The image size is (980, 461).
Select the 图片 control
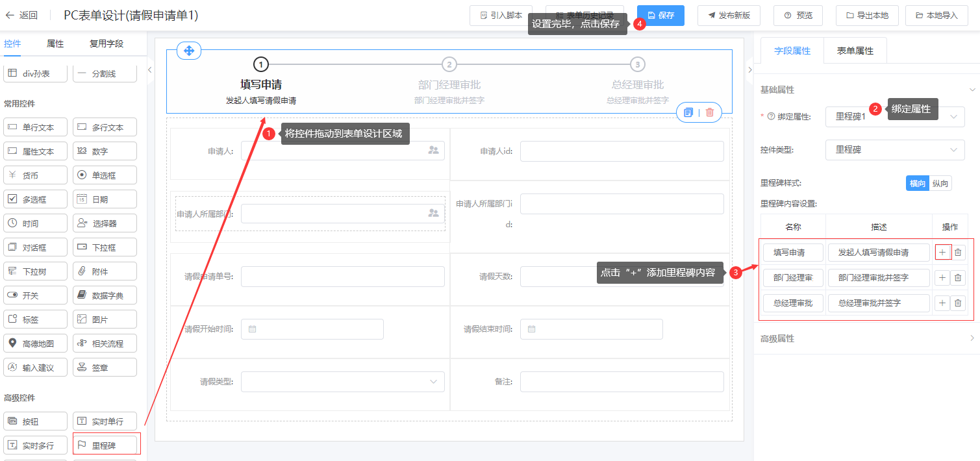(105, 319)
